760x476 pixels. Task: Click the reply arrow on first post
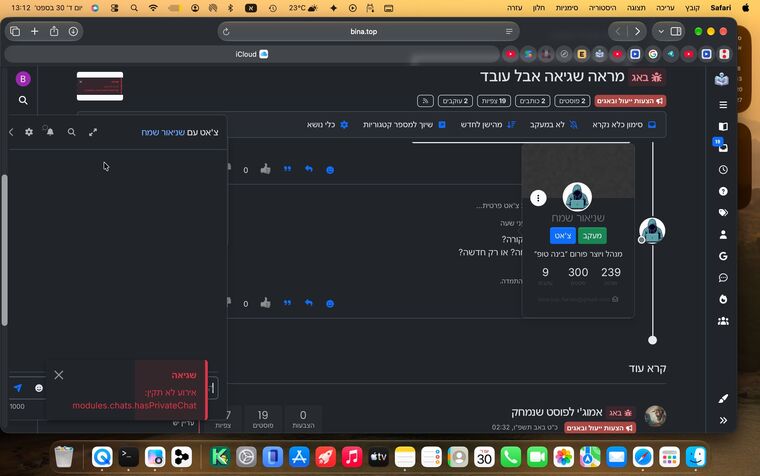(309, 169)
